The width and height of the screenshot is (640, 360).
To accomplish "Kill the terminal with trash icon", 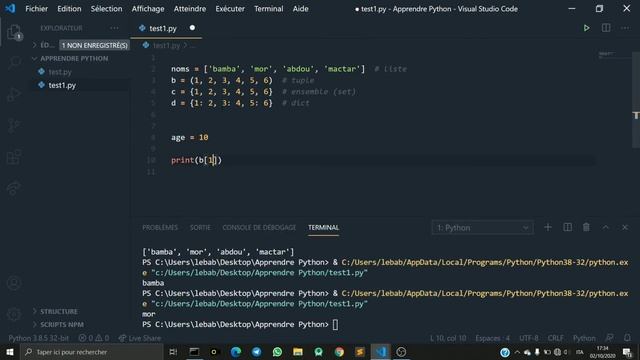I will coord(586,227).
